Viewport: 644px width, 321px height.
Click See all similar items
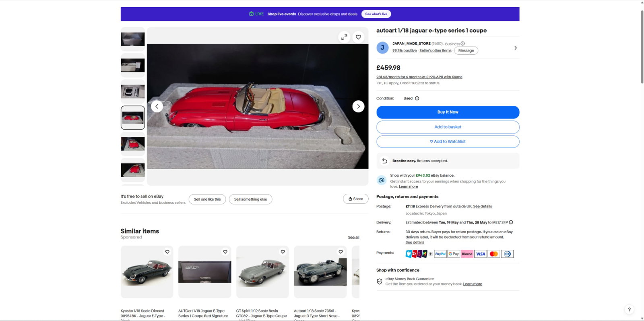point(353,237)
